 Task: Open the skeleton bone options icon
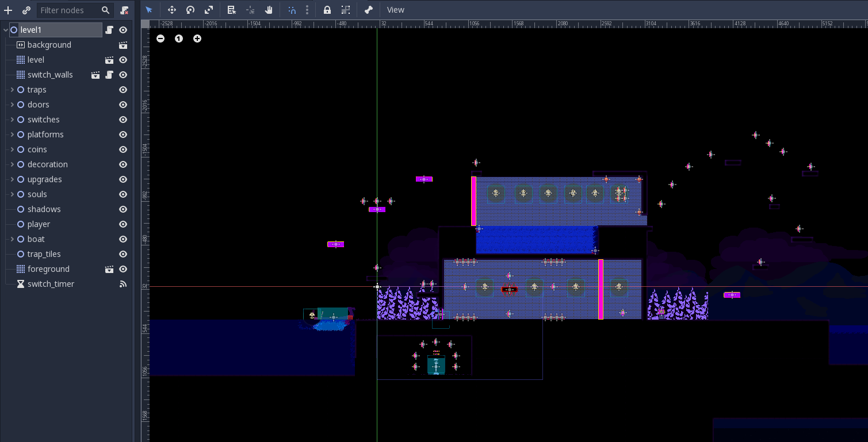tap(369, 10)
